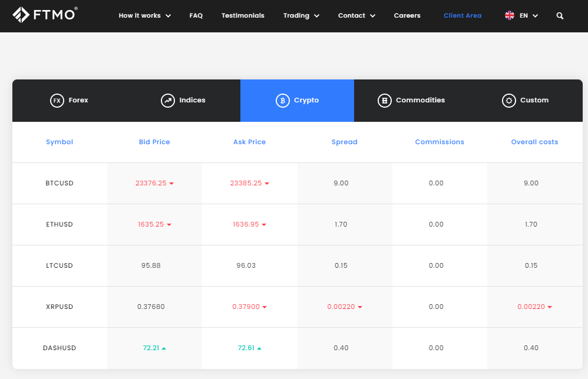Select the LTCUSD symbol cell
Screen dimensions: 588x379
coord(60,265)
